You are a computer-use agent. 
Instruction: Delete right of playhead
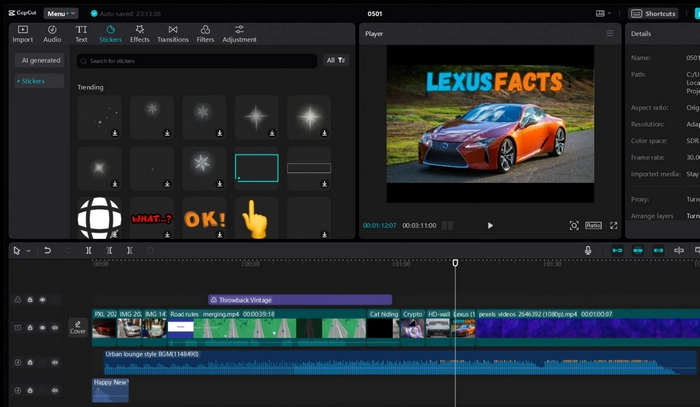coord(129,251)
